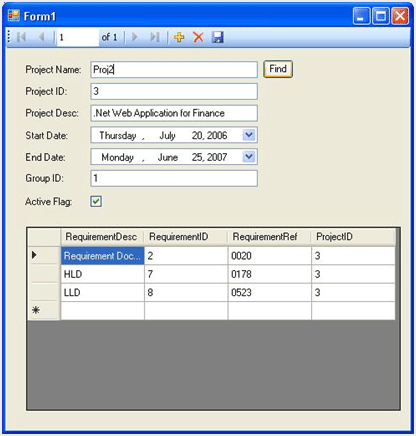The image size is (416, 436).
Task: Click June in the End Date picker
Action: (168, 157)
